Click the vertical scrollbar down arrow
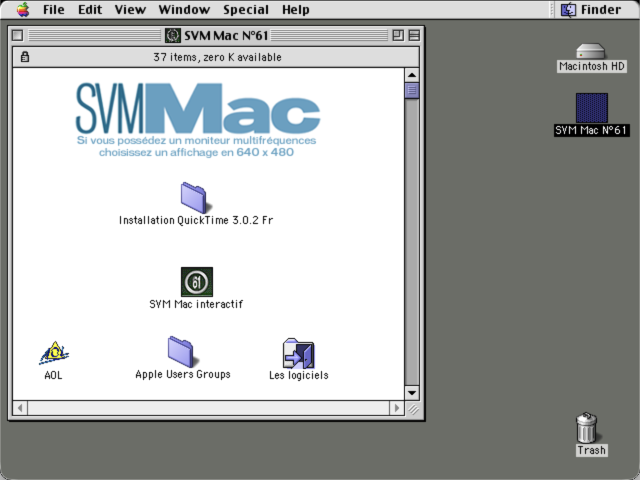Viewport: 640px width, 480px height. 412,393
